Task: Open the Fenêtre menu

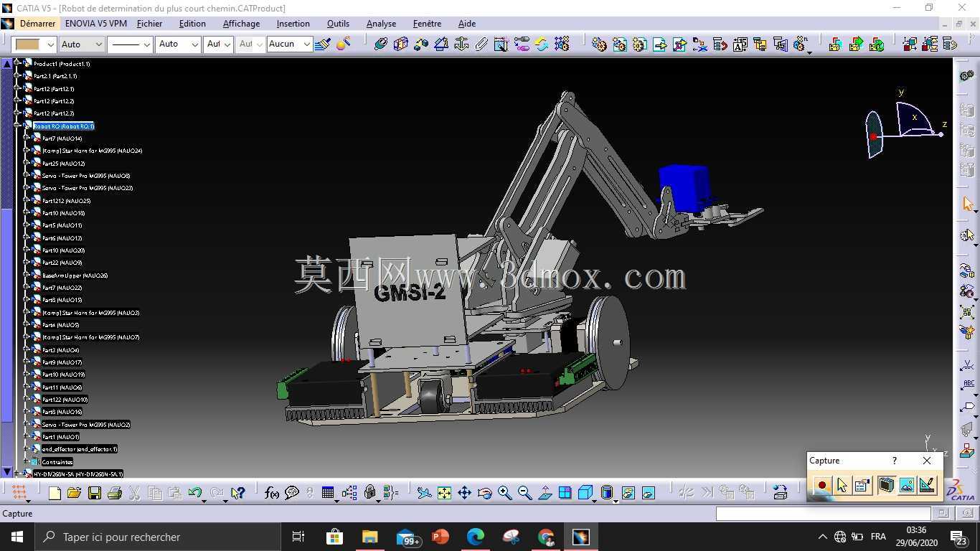Action: tap(427, 24)
